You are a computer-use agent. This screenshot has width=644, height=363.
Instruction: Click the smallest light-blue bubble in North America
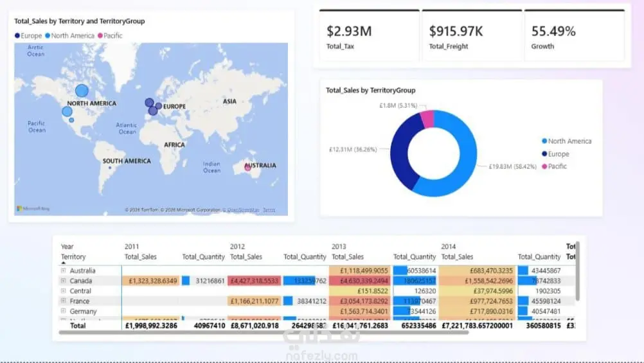point(71,120)
